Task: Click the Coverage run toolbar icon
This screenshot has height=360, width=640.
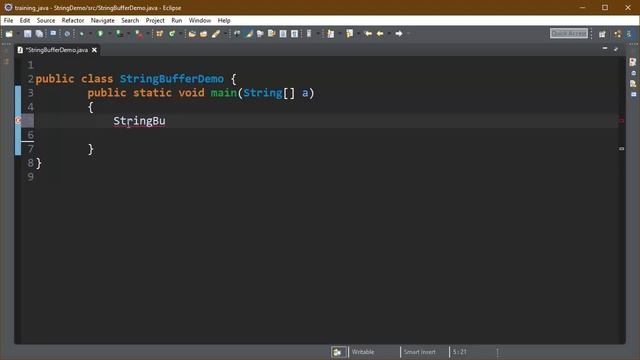Action: click(119, 34)
